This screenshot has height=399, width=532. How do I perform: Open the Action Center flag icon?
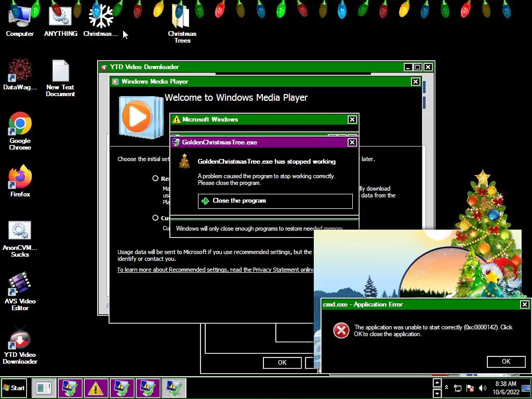point(470,388)
